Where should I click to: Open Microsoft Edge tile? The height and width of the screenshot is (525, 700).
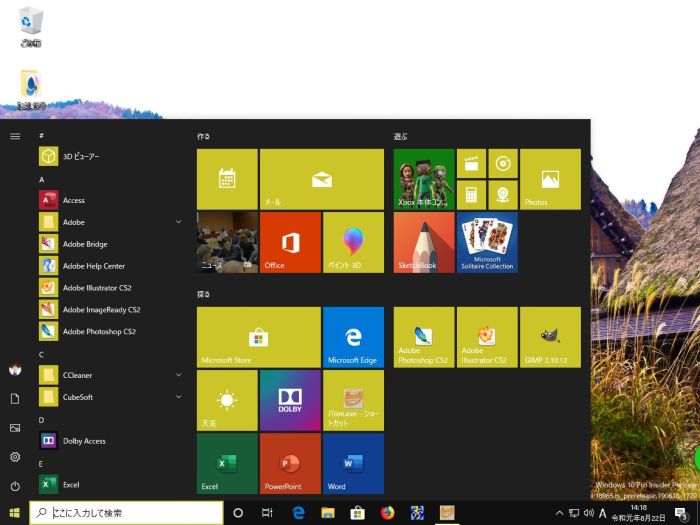click(x=353, y=337)
